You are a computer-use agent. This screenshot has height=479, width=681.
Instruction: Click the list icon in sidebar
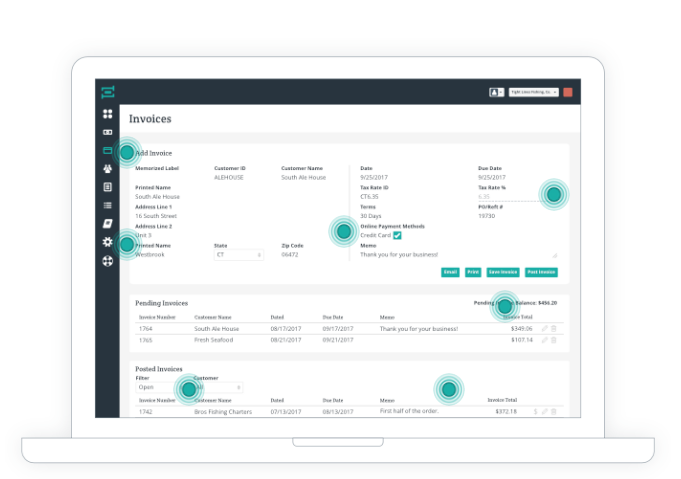click(107, 206)
